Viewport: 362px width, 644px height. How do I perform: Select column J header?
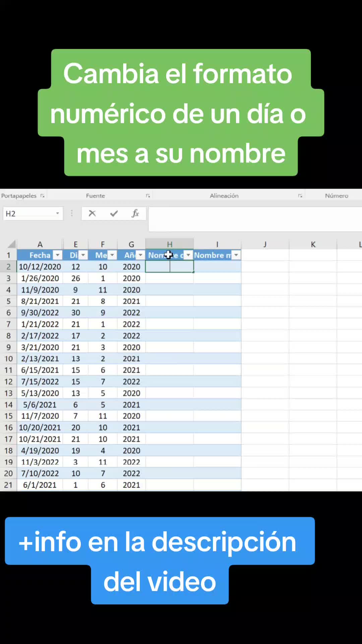(x=265, y=244)
